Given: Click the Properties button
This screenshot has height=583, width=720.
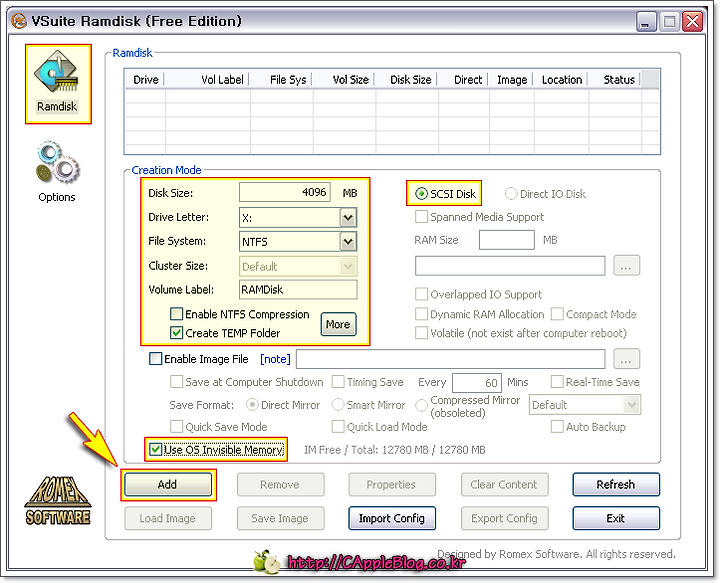Looking at the screenshot, I should tap(392, 484).
